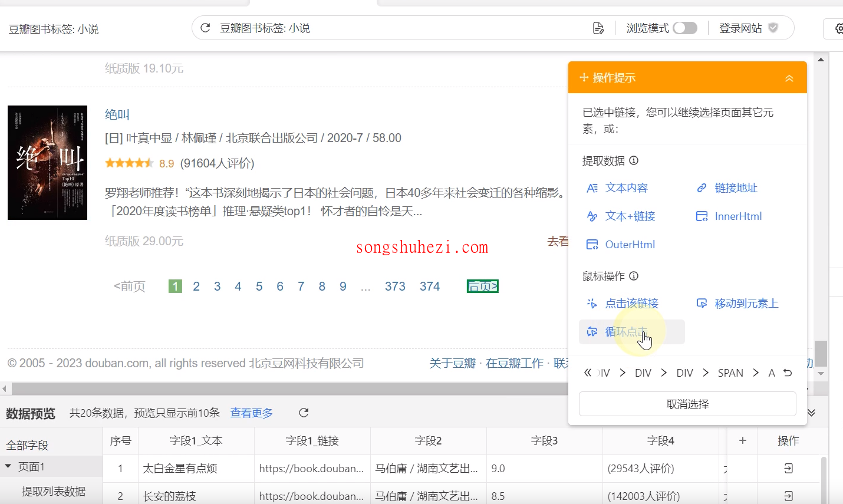Click 纸质版 29.00元 purchase link

pyautogui.click(x=144, y=241)
